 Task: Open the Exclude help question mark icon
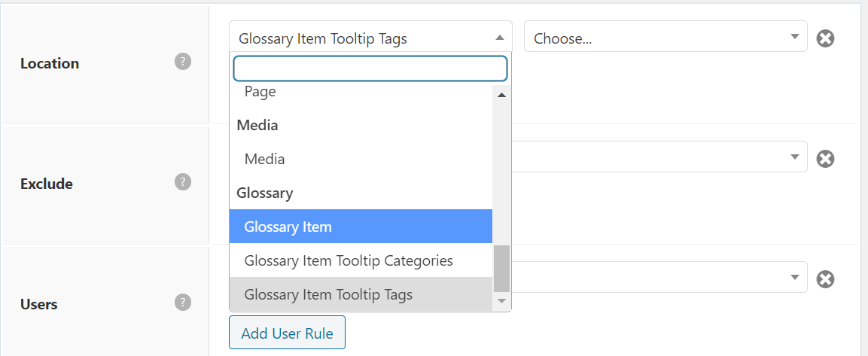(183, 181)
